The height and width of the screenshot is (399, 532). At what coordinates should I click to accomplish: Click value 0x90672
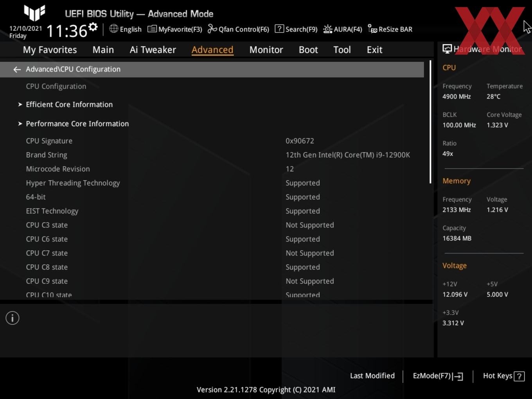pyautogui.click(x=300, y=141)
